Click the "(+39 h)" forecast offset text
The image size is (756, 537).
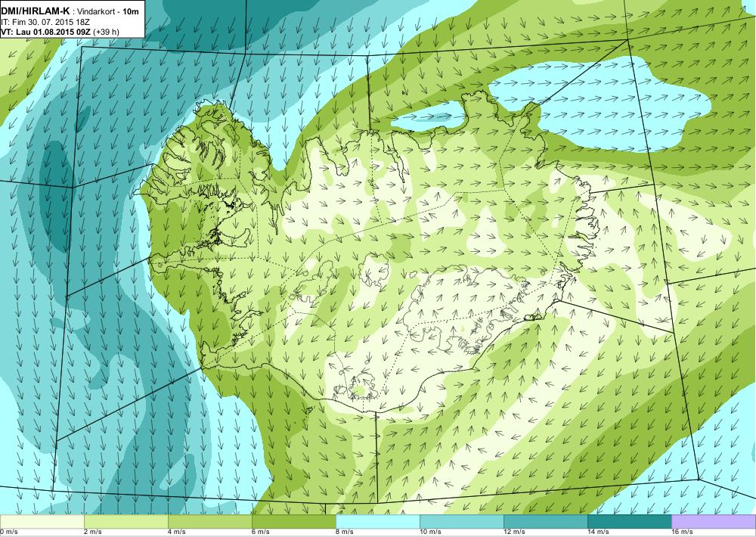[x=106, y=32]
